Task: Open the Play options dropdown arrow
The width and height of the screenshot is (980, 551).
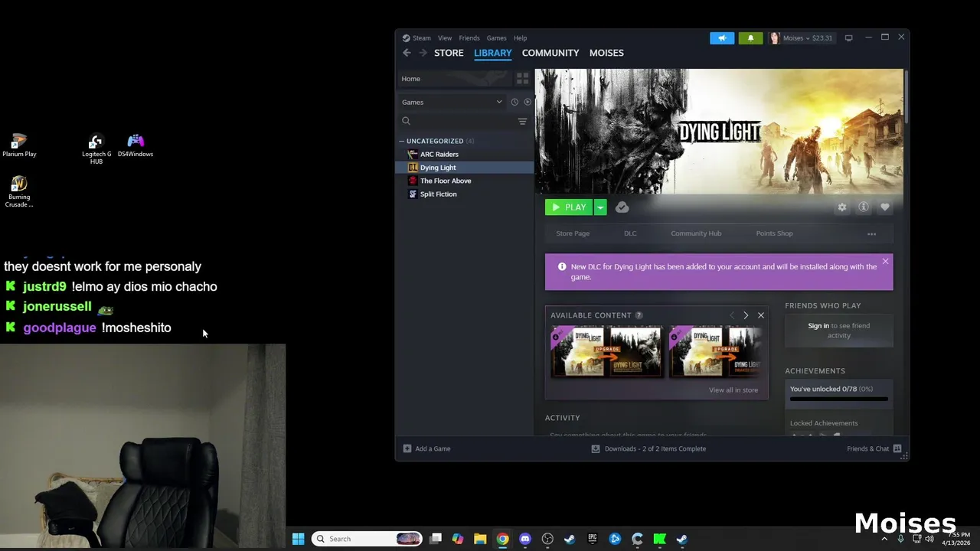Action: pos(601,207)
